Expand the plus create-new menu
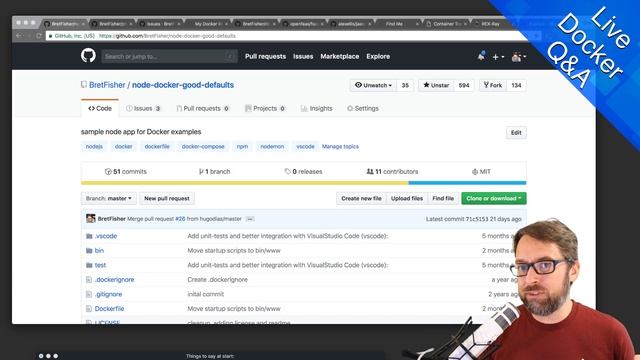This screenshot has height=360, width=640. coord(498,57)
